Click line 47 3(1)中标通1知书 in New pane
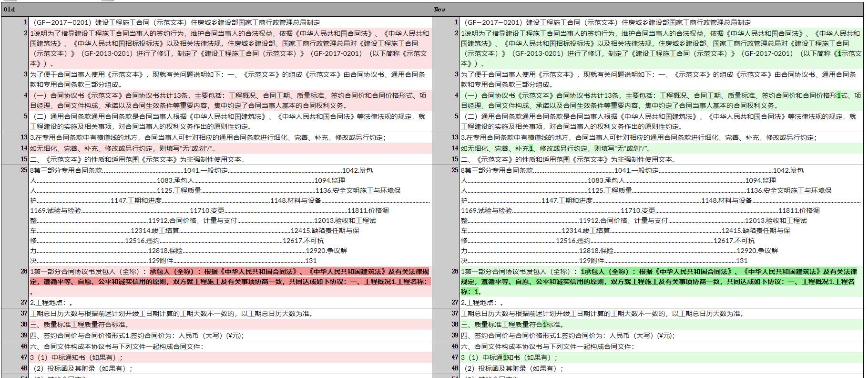 (x=662, y=357)
